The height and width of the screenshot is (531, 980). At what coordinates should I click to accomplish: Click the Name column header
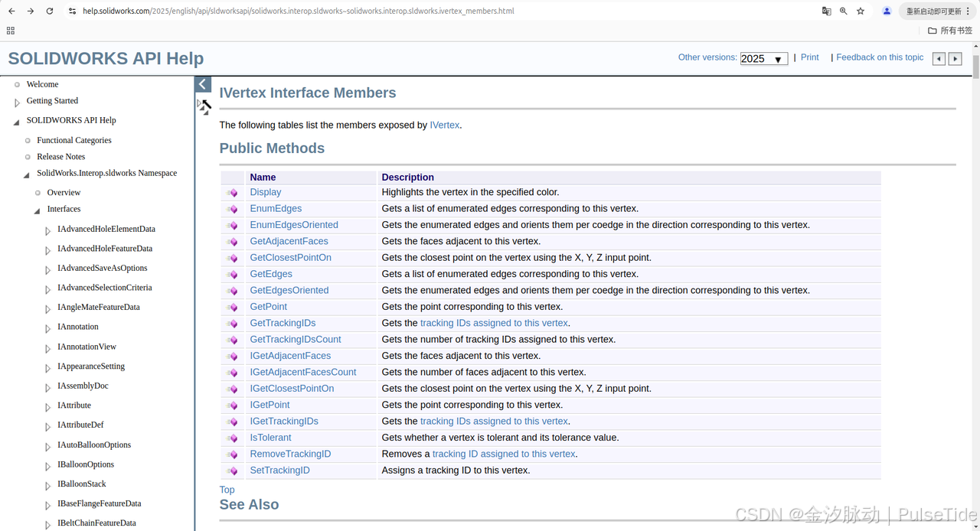click(263, 177)
